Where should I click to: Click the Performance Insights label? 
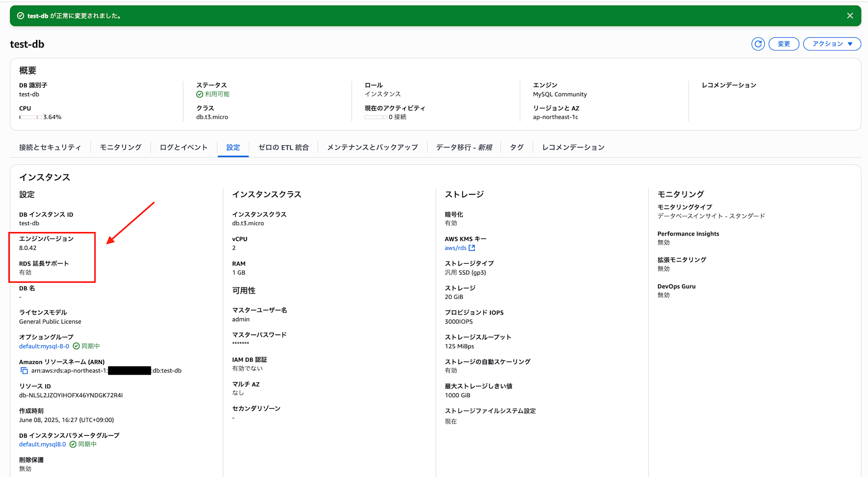click(x=688, y=234)
